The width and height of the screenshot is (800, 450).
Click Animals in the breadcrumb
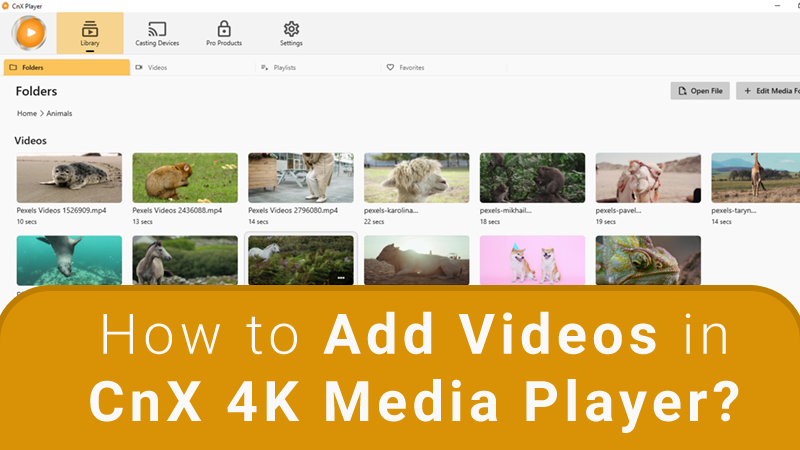coord(59,113)
